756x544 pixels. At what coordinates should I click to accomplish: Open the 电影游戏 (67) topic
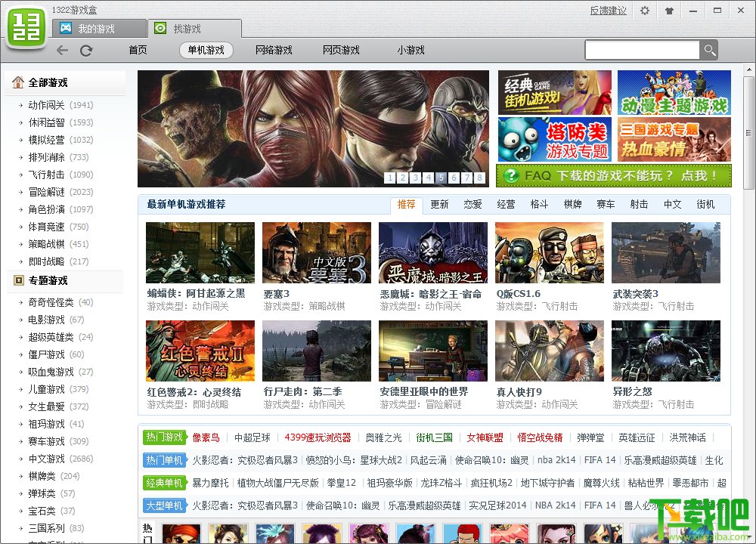[56, 320]
